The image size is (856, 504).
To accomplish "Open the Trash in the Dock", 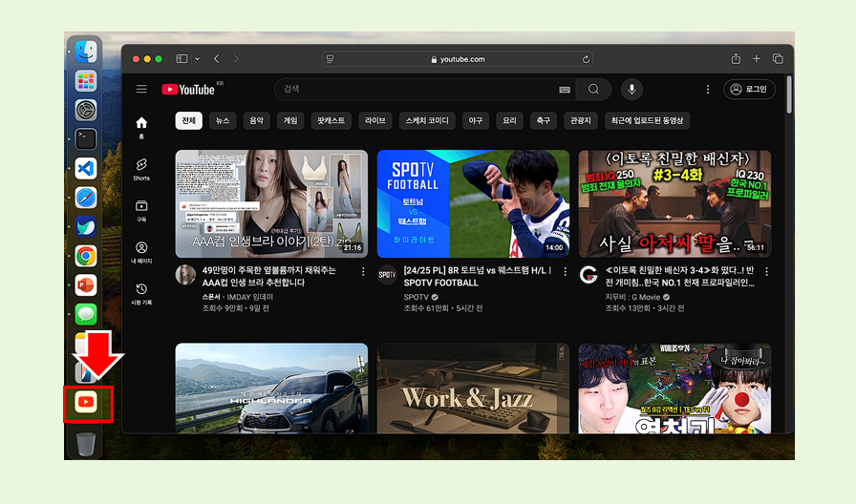I will (x=86, y=444).
